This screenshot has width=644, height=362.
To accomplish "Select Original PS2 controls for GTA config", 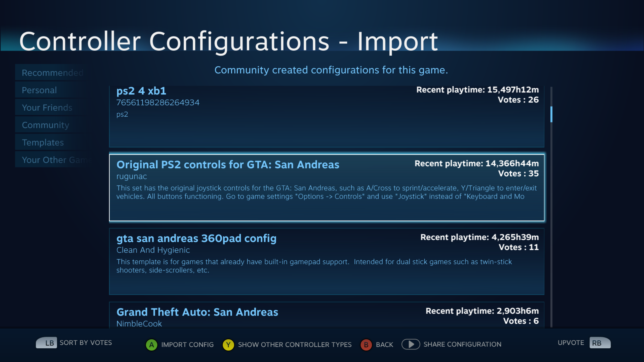I will 327,188.
